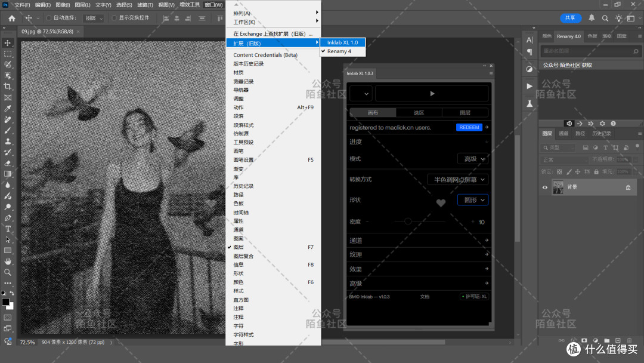Click the blue REDEEM button

[469, 127]
